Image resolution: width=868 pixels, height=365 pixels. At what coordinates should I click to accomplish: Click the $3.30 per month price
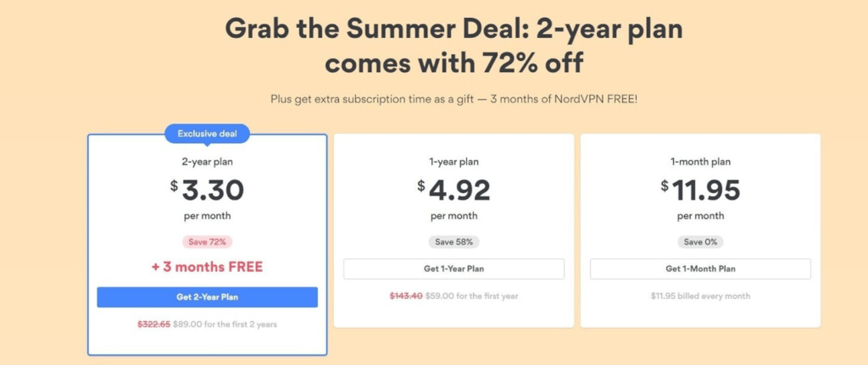[x=207, y=191]
